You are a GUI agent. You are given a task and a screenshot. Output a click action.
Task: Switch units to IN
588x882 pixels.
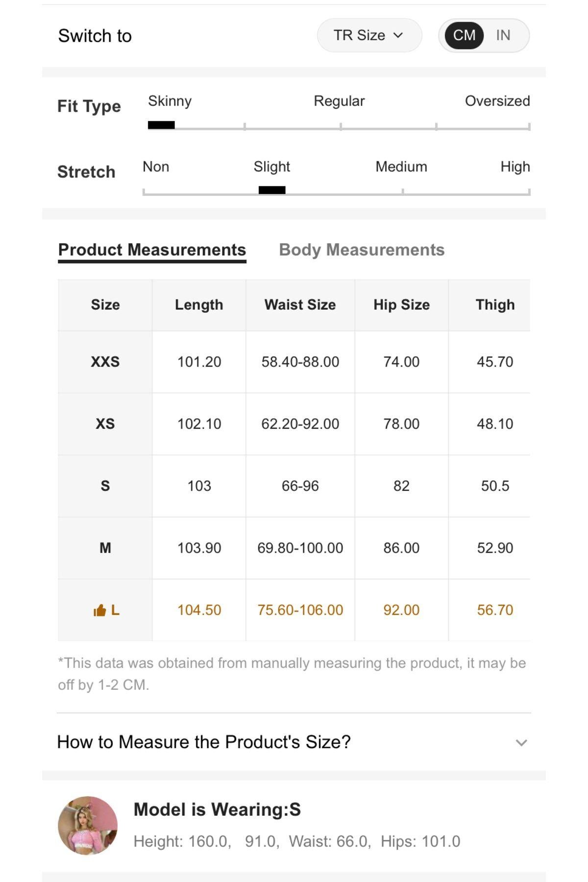pyautogui.click(x=503, y=35)
